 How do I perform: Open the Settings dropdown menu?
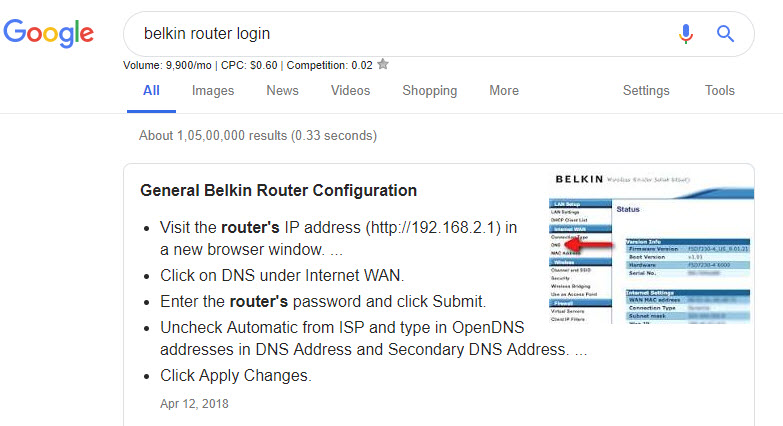(646, 90)
